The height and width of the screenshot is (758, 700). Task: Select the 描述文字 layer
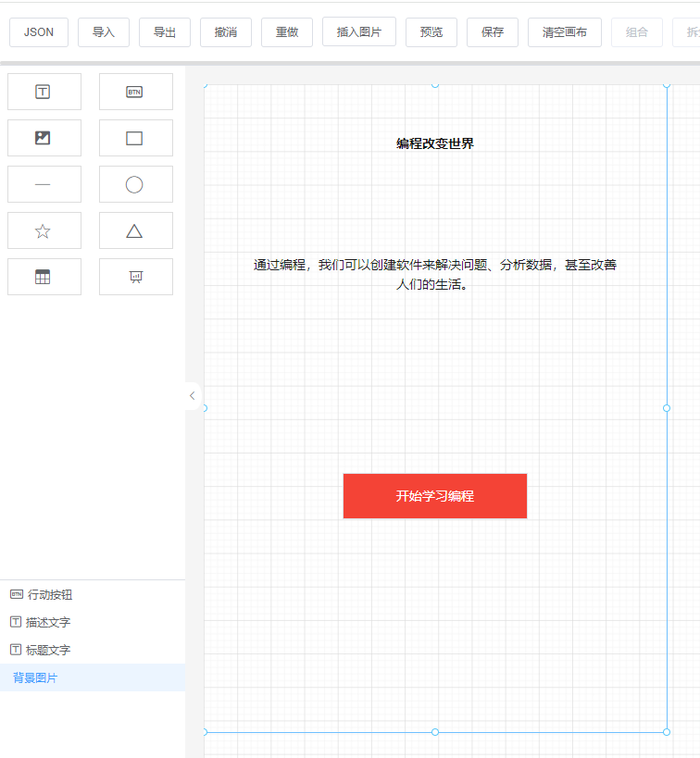point(93,622)
